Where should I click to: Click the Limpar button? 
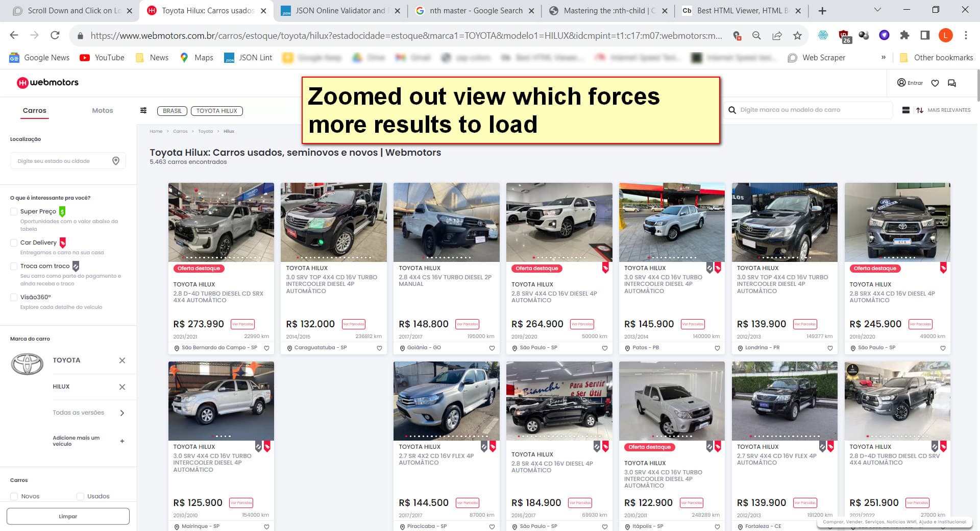click(68, 516)
